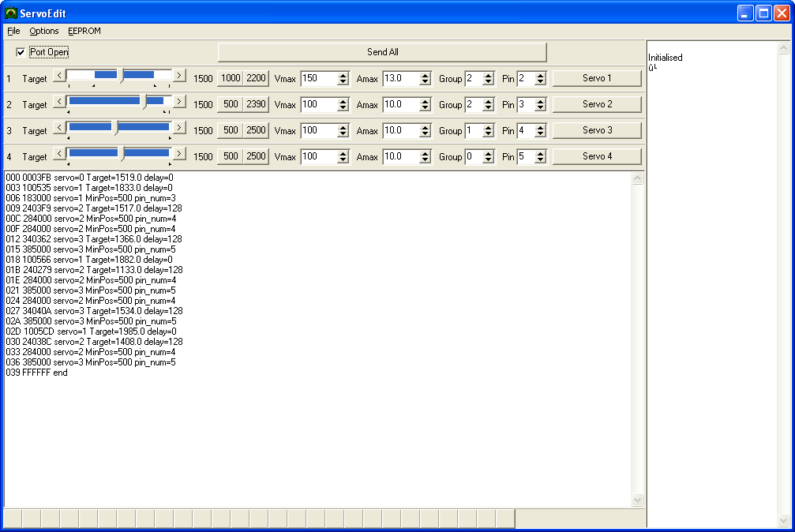
Task: Click right arrow of servo 4 target slider
Action: [x=179, y=153]
